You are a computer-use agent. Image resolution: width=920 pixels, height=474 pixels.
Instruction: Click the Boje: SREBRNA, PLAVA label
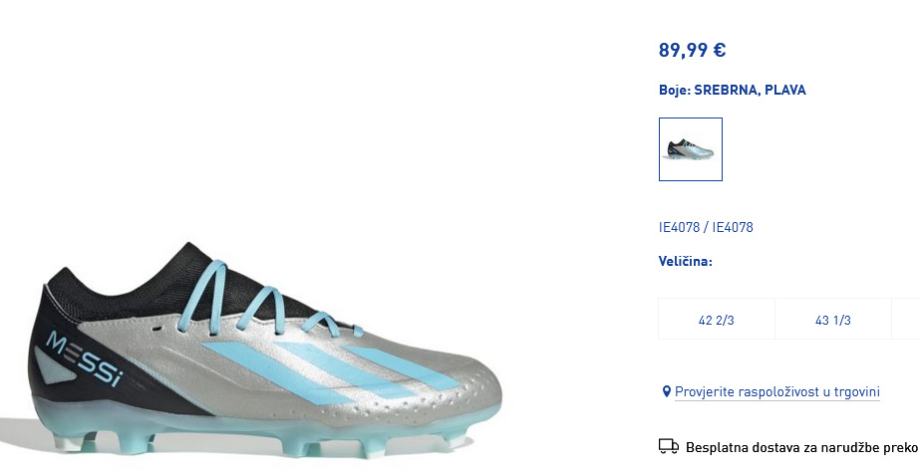click(x=732, y=90)
